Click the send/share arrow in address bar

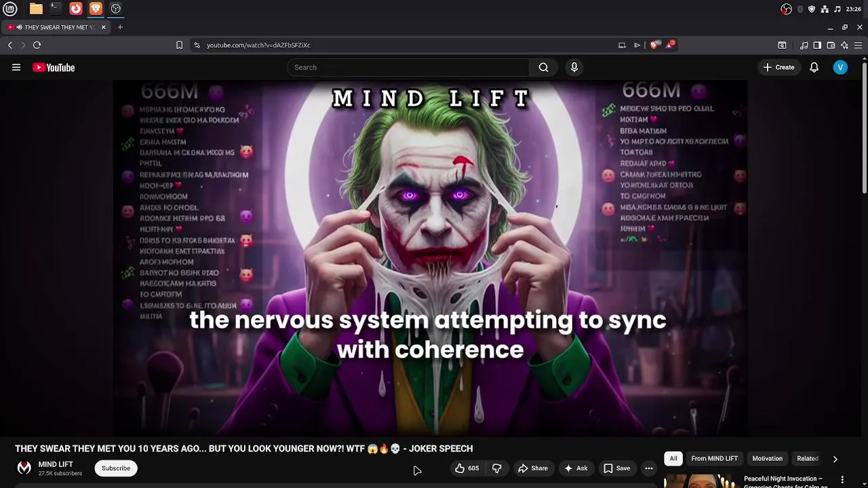click(637, 45)
